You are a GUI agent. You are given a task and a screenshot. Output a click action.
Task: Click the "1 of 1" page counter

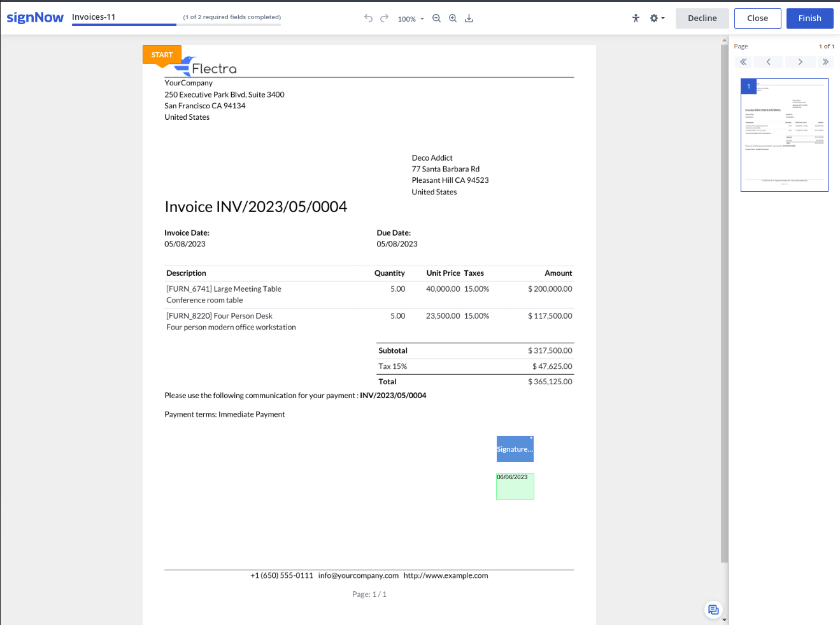827,47
